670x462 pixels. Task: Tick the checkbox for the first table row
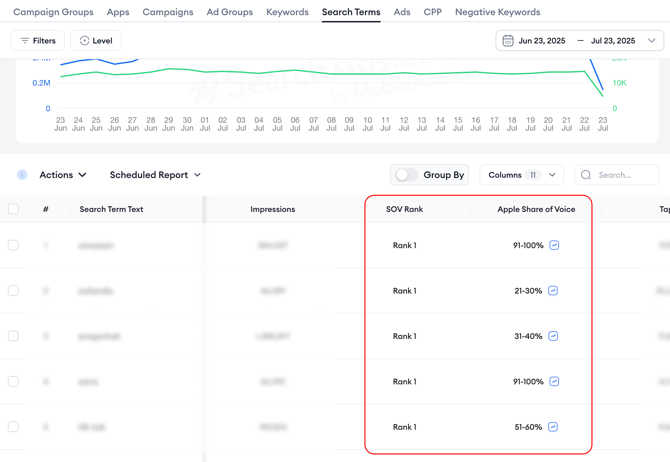pyautogui.click(x=13, y=245)
